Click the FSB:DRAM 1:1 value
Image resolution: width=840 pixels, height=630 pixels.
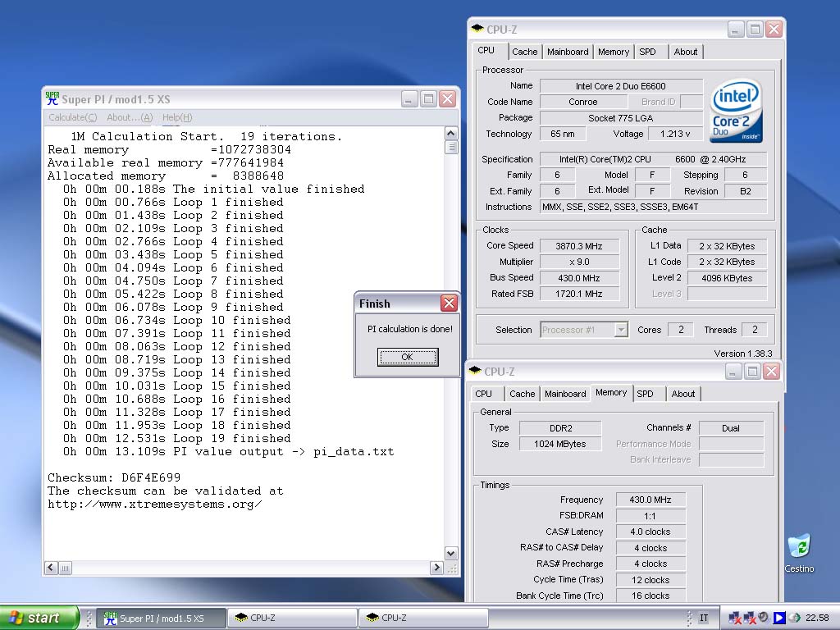651,516
